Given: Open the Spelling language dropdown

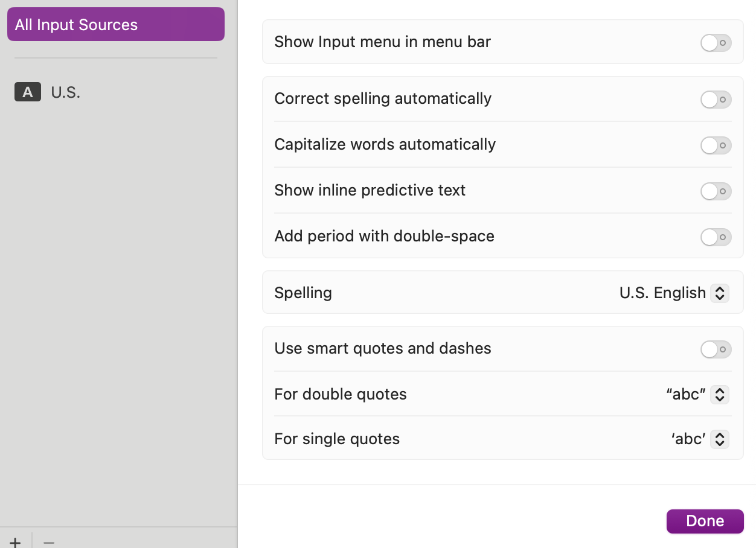Looking at the screenshot, I should tap(674, 293).
